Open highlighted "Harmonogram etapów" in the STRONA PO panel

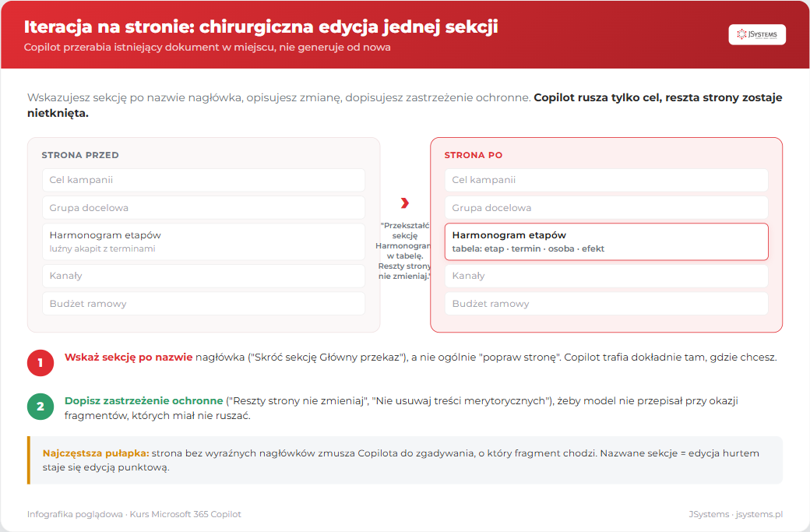coord(607,241)
